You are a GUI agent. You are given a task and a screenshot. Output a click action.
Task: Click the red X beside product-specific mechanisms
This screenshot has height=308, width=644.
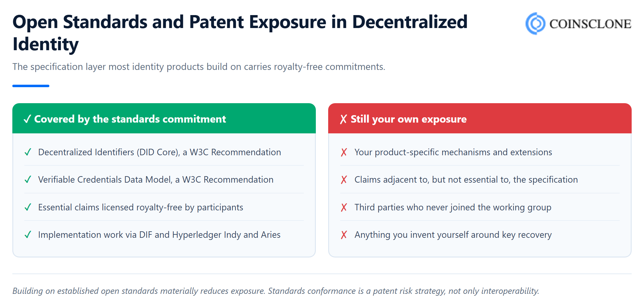click(344, 152)
